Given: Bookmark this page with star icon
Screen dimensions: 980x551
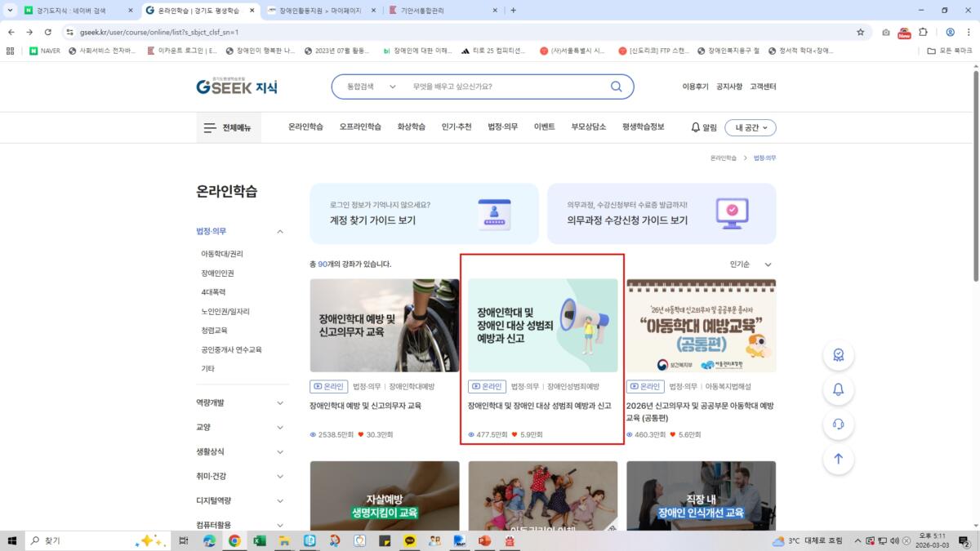Looking at the screenshot, I should [x=860, y=32].
